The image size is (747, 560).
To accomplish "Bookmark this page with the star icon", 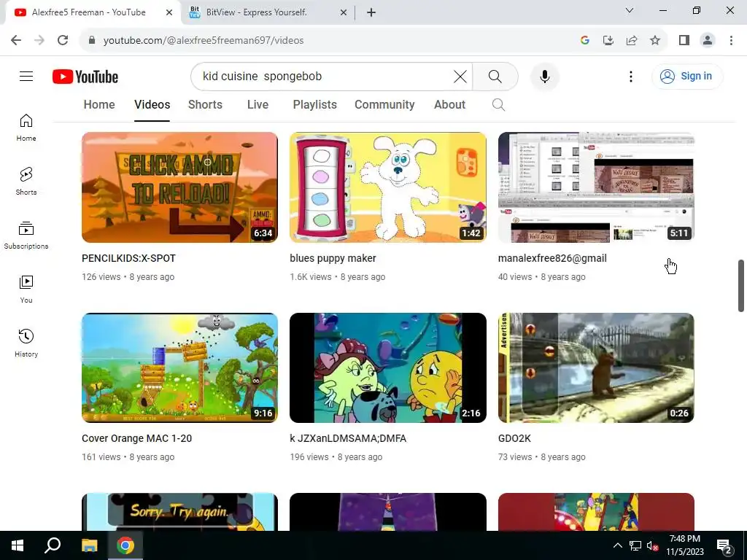I will (x=655, y=40).
